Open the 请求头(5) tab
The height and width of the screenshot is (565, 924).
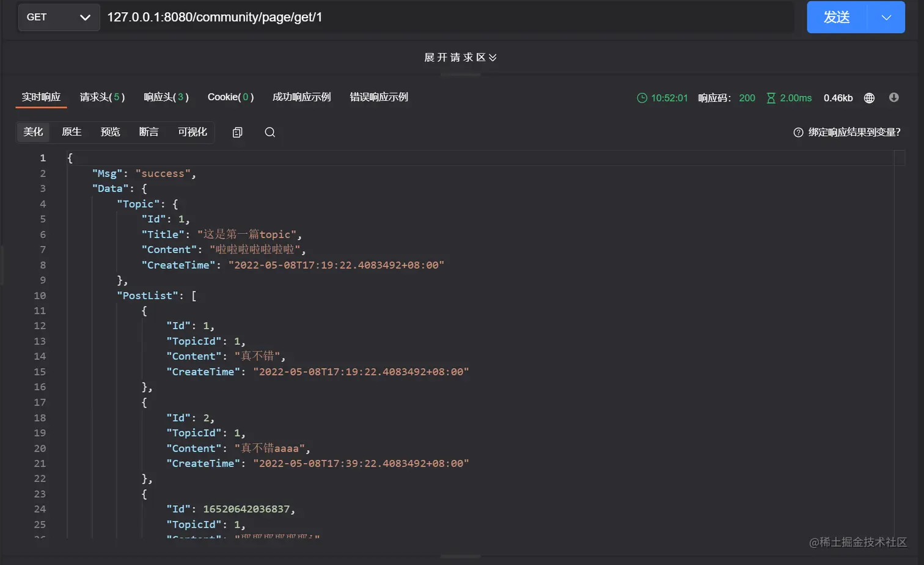pyautogui.click(x=102, y=97)
